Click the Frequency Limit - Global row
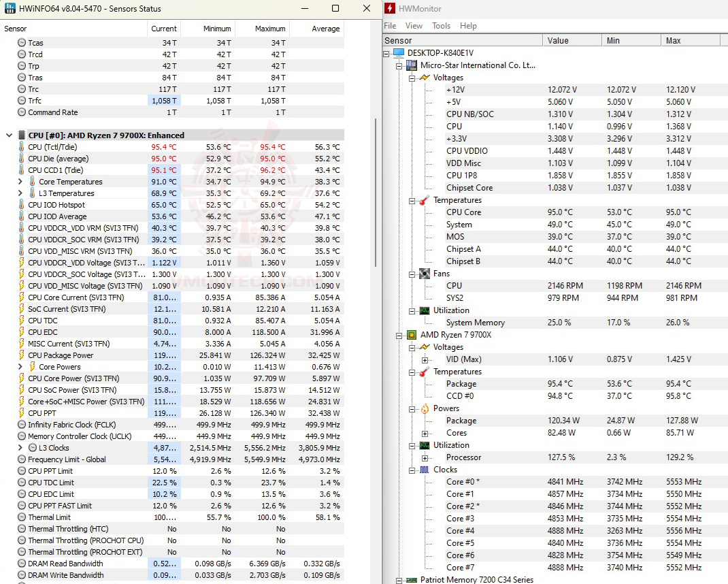 click(172, 459)
